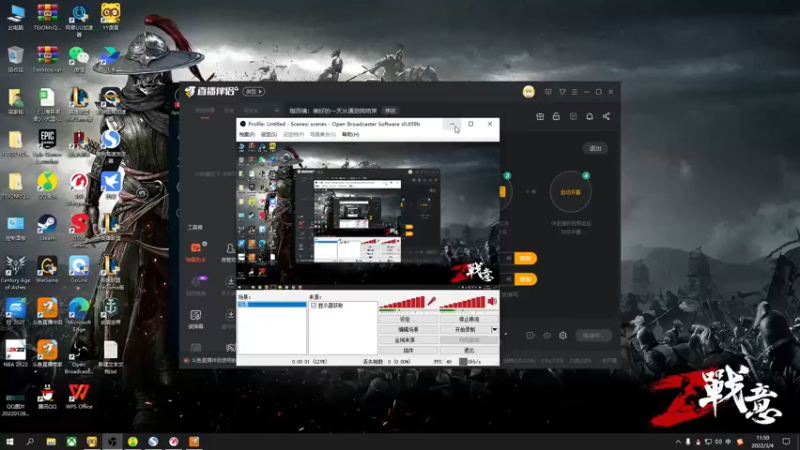Viewport: 800px width, 450px height.
Task: Open the 设定(S) menu in OBS
Action: click(269, 134)
